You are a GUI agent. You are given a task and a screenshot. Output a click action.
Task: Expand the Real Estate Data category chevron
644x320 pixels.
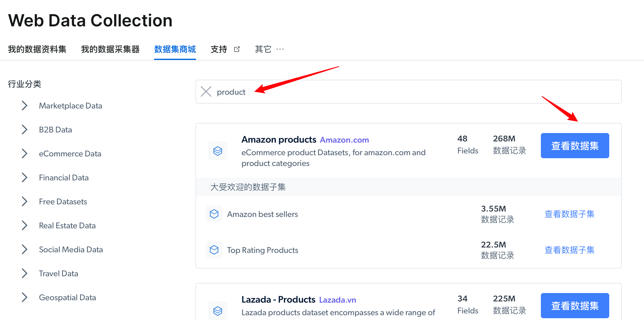click(x=25, y=225)
